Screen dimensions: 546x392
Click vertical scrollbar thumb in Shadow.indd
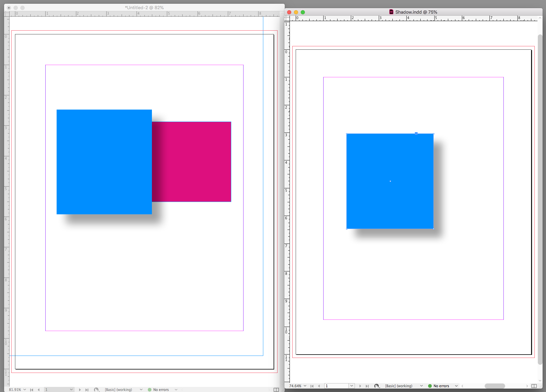pos(540,199)
